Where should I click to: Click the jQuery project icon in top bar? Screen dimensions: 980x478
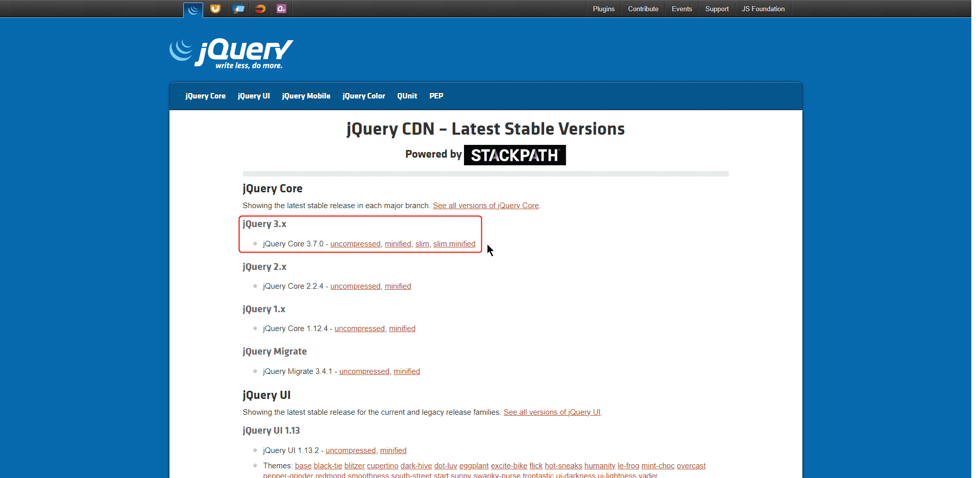[x=193, y=9]
